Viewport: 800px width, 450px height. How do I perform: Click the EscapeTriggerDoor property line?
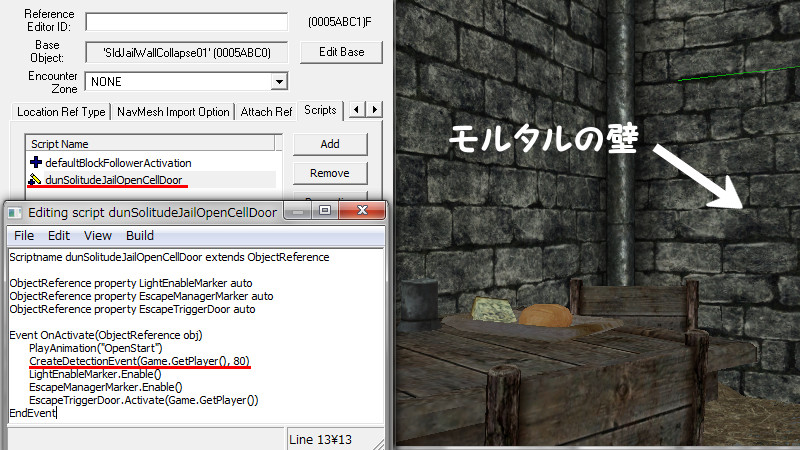coord(132,309)
